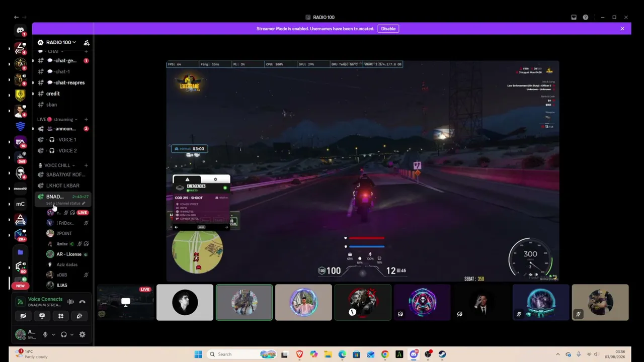Open the yellow shield badge server
The image size is (644, 362).
pos(20,95)
